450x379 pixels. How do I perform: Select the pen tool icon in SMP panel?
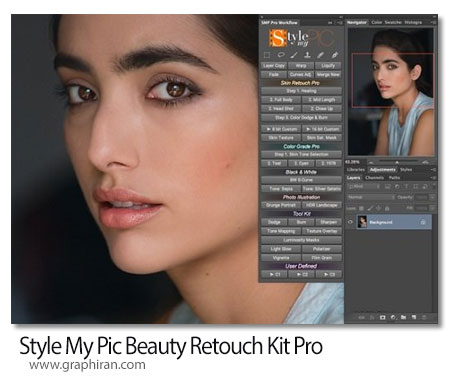[334, 55]
